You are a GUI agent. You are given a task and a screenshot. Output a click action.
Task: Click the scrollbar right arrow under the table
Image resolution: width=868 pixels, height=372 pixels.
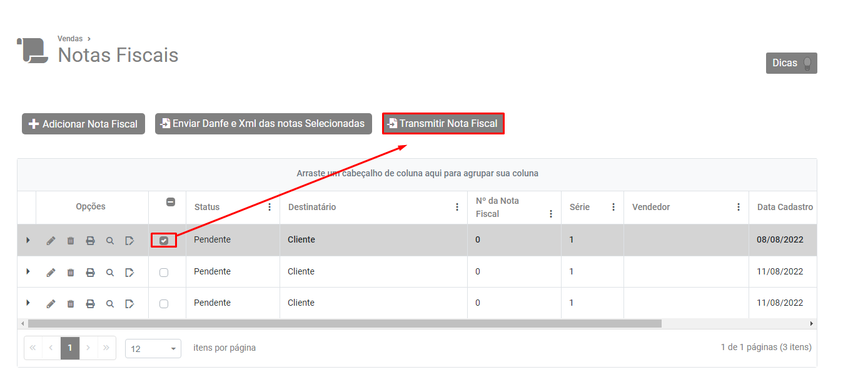[812, 324]
